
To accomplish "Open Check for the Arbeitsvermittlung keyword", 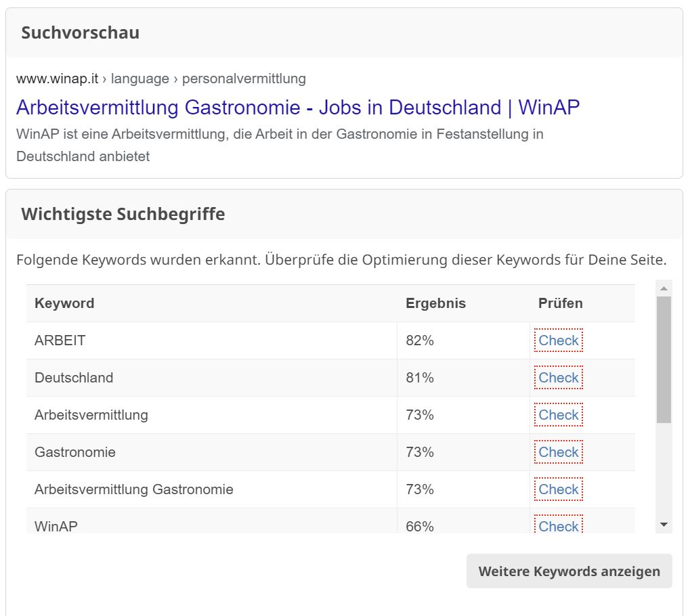I will point(559,414).
